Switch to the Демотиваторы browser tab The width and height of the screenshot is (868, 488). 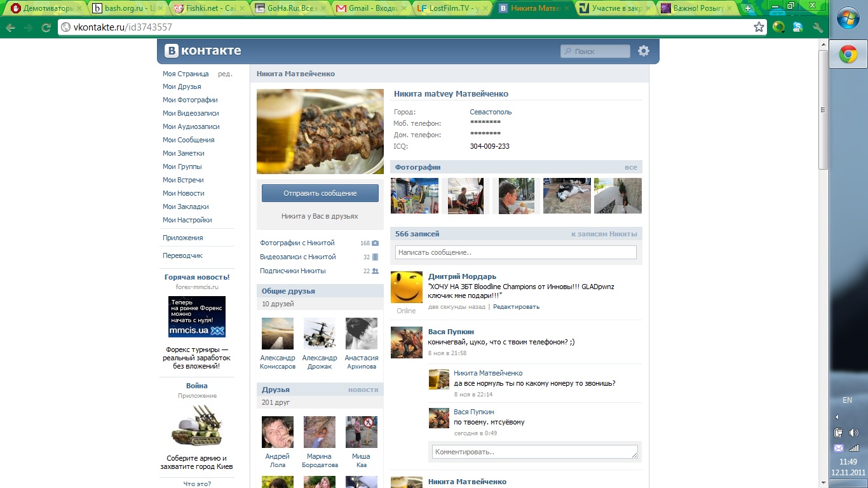click(46, 8)
